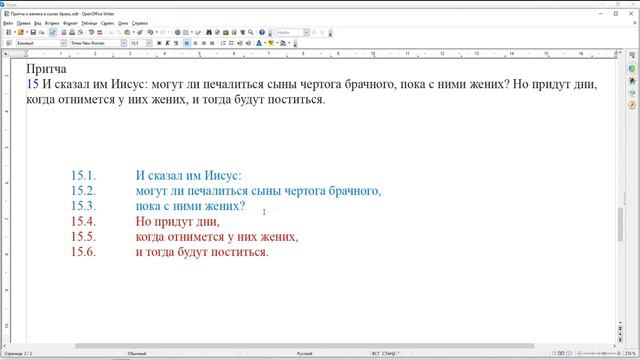Click the find toolbar search field

coord(289,32)
